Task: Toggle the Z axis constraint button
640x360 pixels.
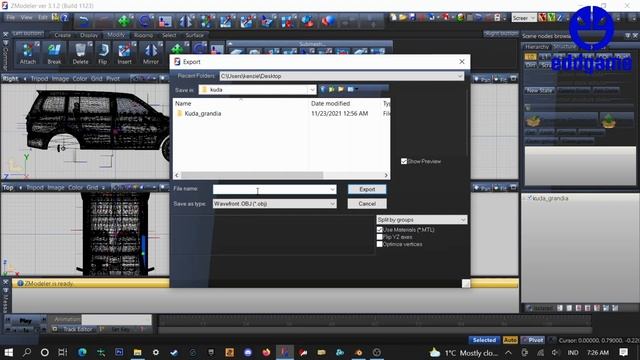Action: pyautogui.click(x=560, y=18)
